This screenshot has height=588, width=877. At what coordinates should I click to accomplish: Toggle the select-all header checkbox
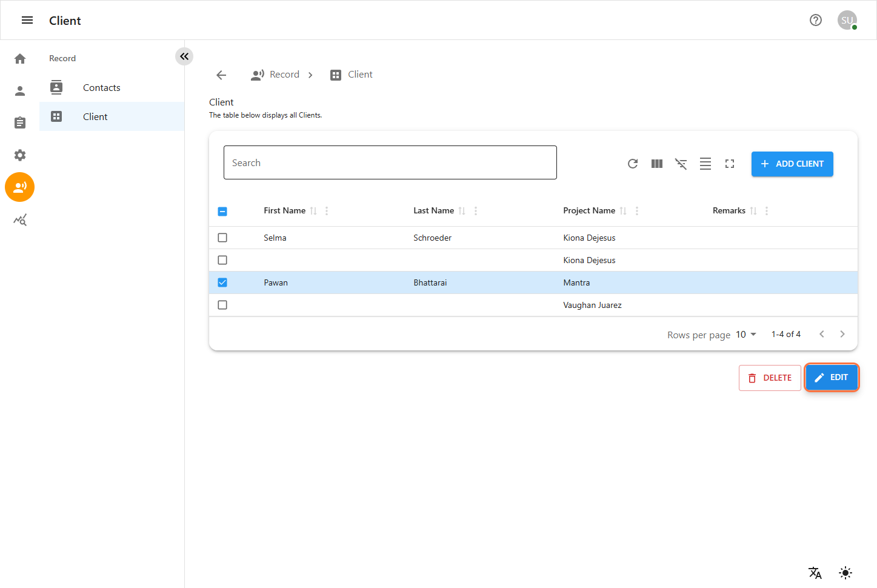tap(222, 212)
